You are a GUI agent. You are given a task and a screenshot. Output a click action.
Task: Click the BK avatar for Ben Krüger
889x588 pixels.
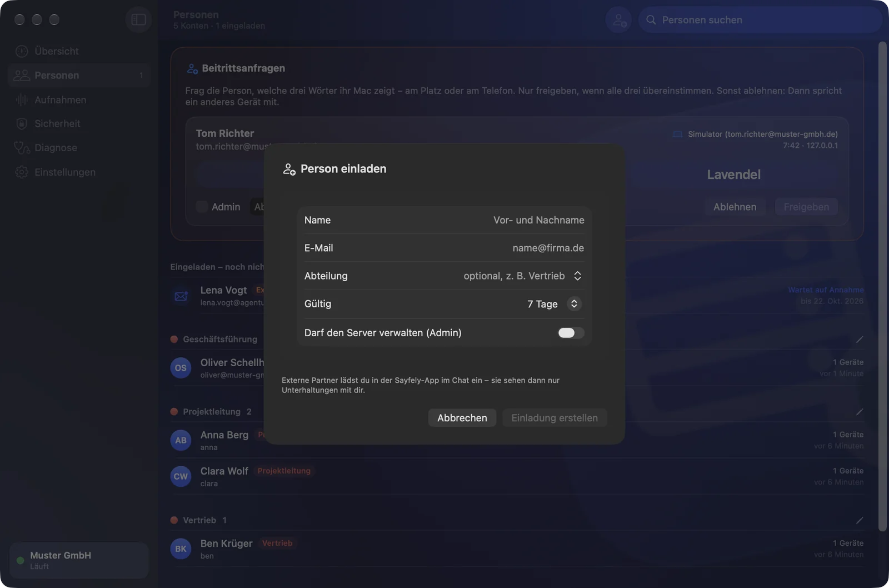181,549
